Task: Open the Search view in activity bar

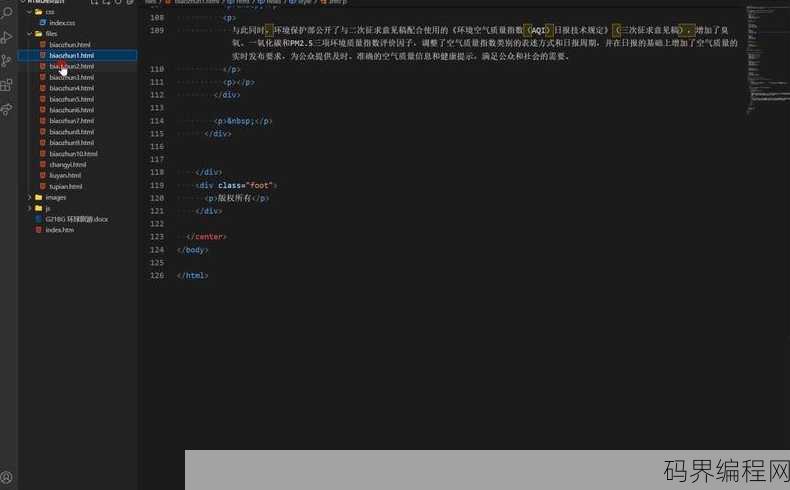Action: click(x=7, y=12)
